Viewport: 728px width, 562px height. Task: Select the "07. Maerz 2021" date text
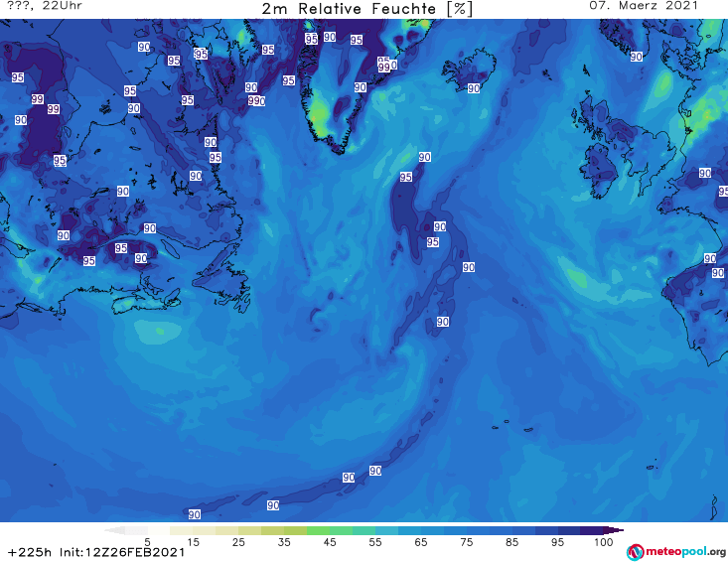(x=644, y=6)
